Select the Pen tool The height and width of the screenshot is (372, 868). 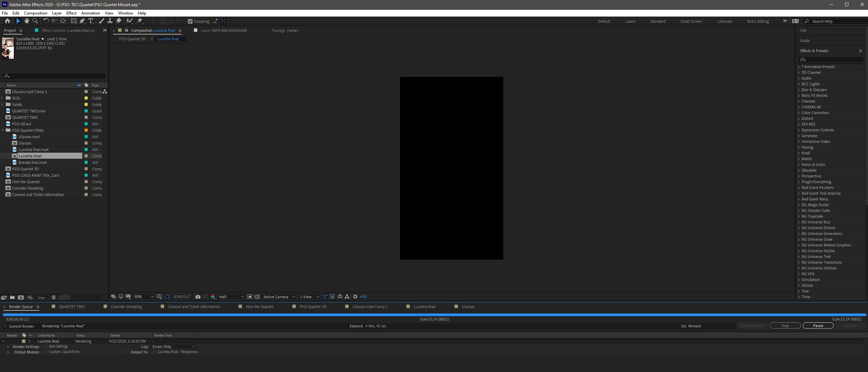click(82, 21)
